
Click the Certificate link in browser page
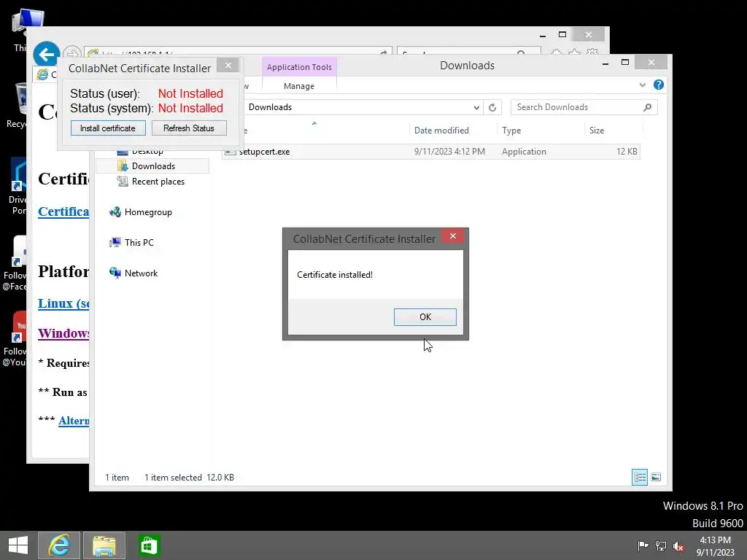(63, 211)
